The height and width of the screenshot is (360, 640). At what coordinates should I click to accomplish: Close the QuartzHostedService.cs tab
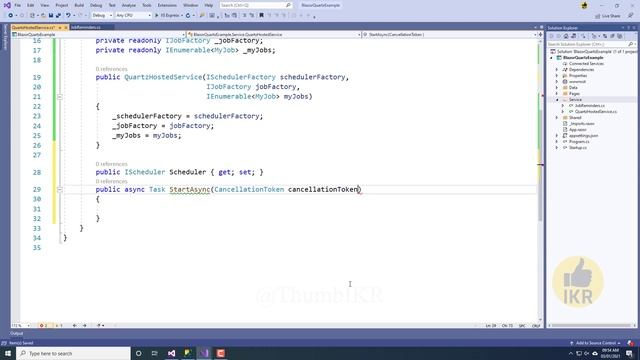(x=66, y=27)
